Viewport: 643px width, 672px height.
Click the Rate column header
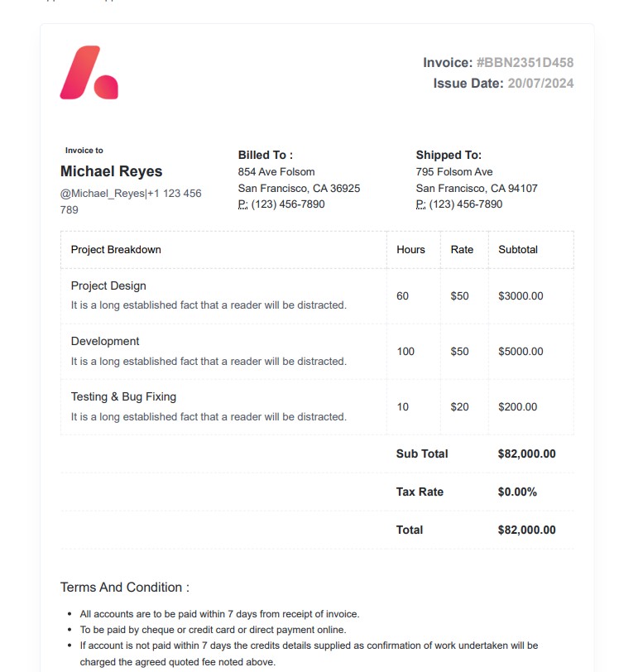coord(462,250)
